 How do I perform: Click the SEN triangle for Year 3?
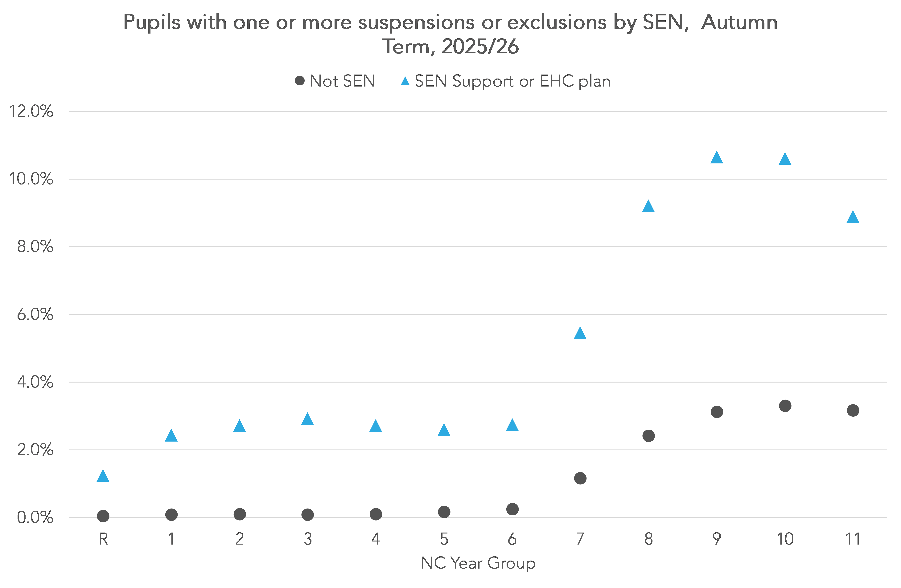307,420
